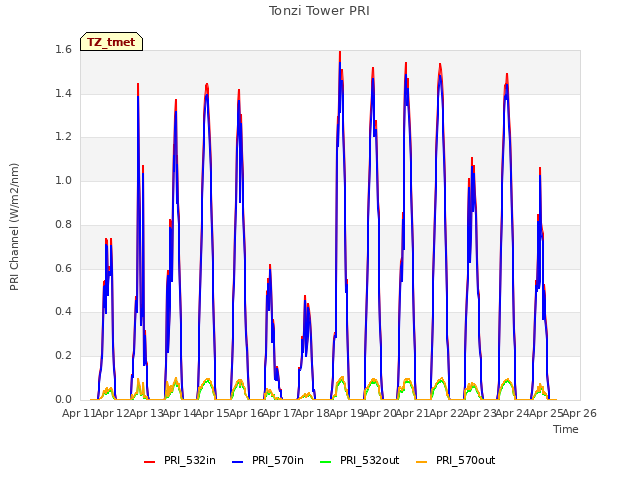Click the Apr 26 x-axis tick label

point(580,413)
